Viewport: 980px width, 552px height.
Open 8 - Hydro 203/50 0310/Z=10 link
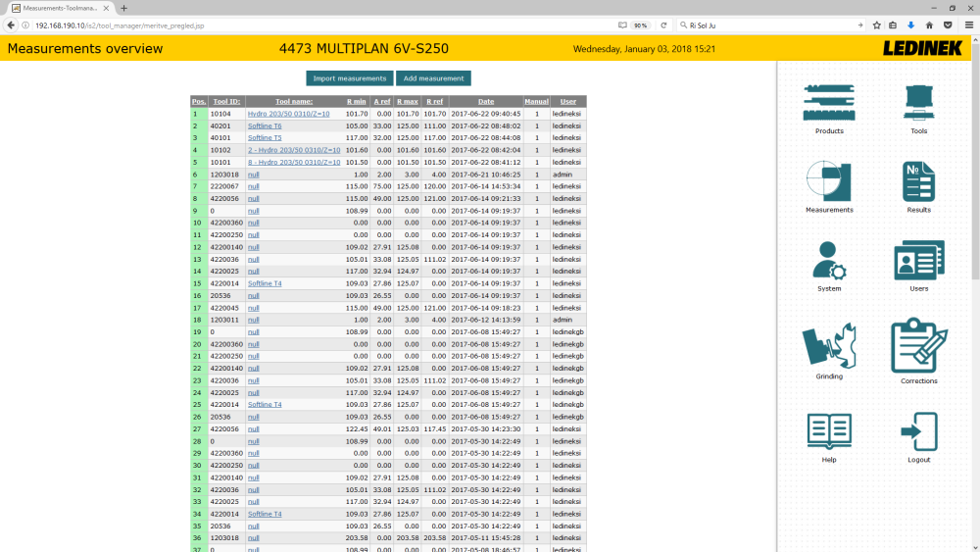click(294, 162)
